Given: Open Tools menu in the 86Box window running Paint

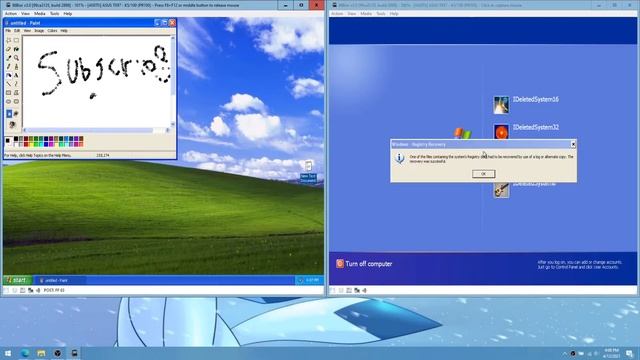Looking at the screenshot, I should tap(54, 13).
